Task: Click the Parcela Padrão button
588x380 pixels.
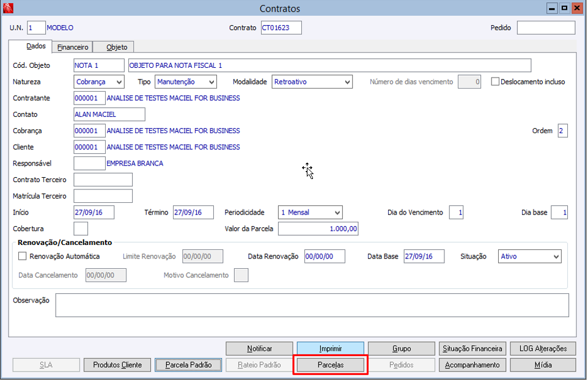Action: [x=188, y=365]
